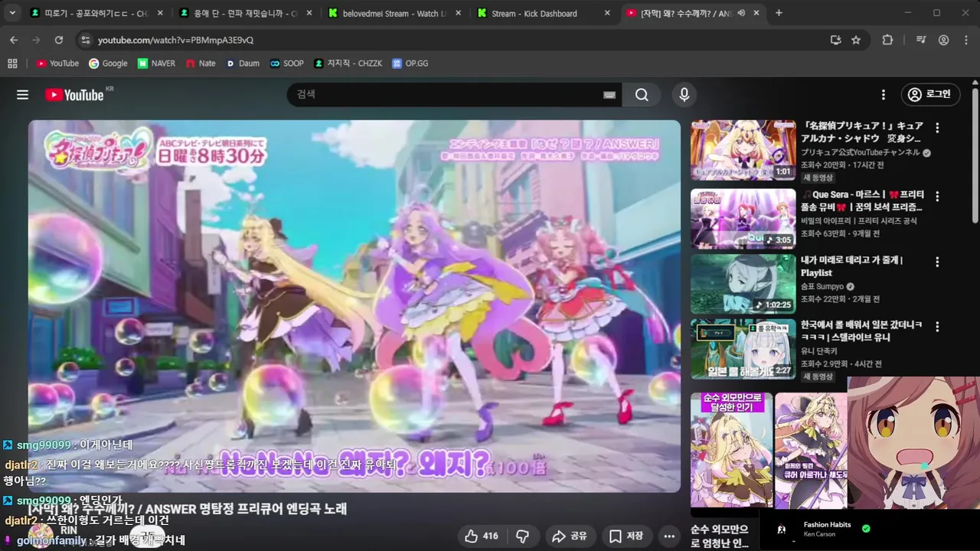Open the Chrome three-dot menu
The width and height of the screenshot is (980, 551).
click(x=966, y=40)
